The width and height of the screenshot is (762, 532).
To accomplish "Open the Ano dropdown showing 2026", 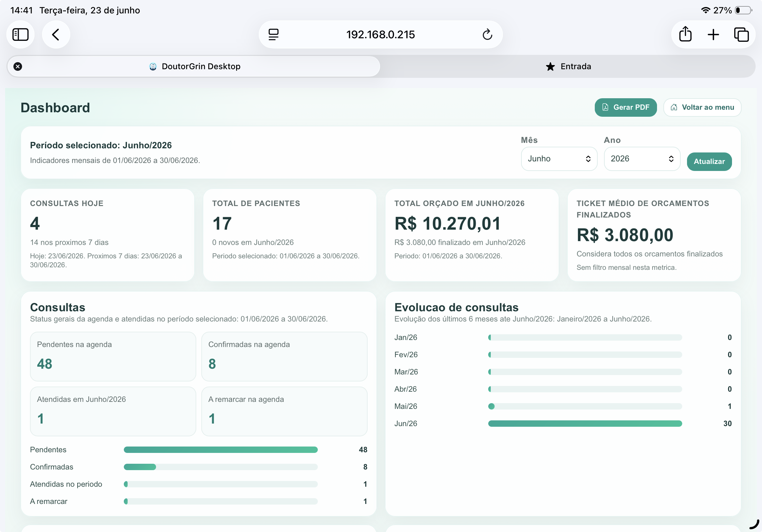I will [642, 159].
